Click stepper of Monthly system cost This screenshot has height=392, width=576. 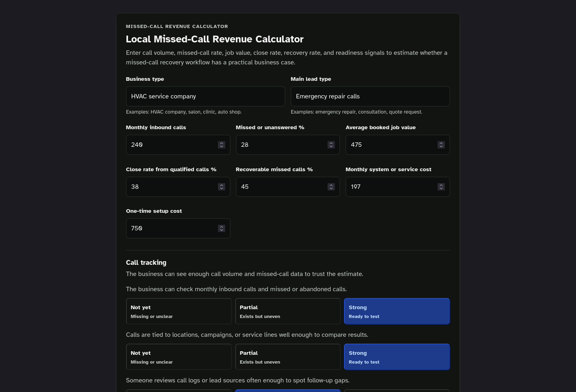(x=441, y=187)
